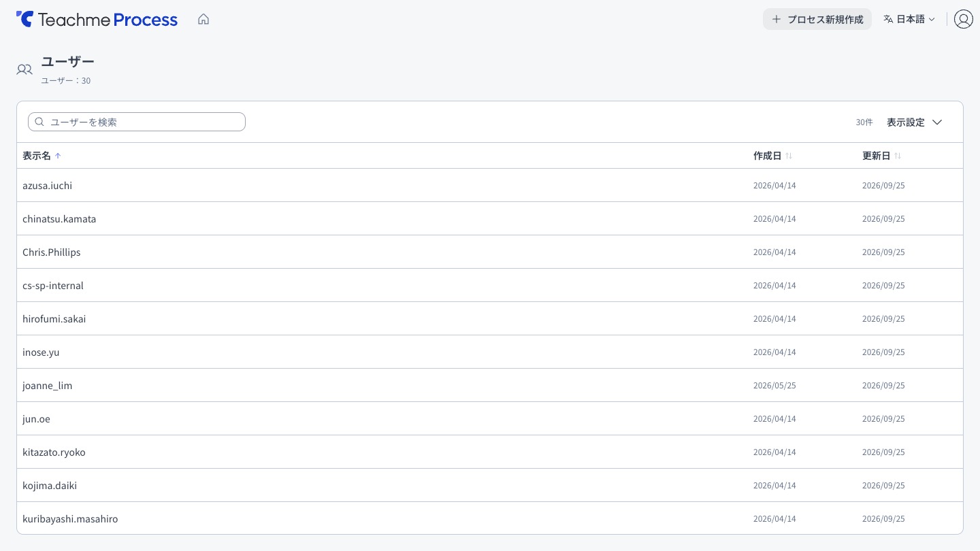Select user kuribayashi.masahiro
The width and height of the screenshot is (980, 551).
click(490, 518)
